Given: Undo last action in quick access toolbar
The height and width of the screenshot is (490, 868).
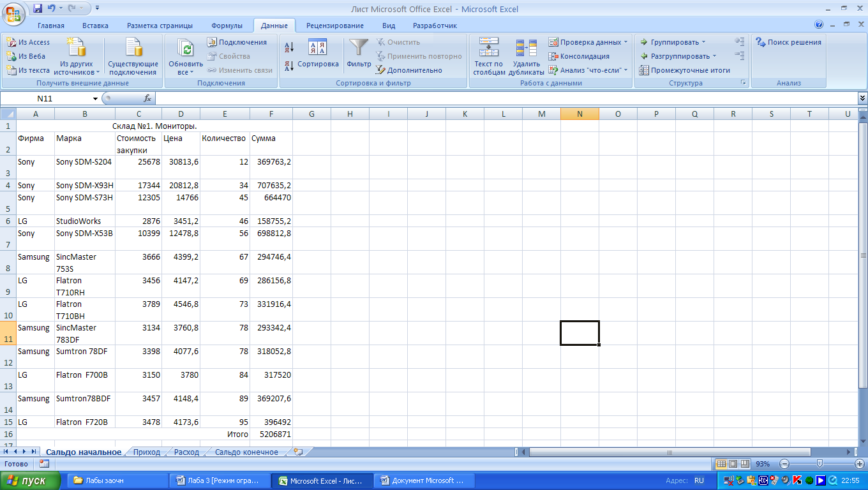Looking at the screenshot, I should pyautogui.click(x=52, y=9).
